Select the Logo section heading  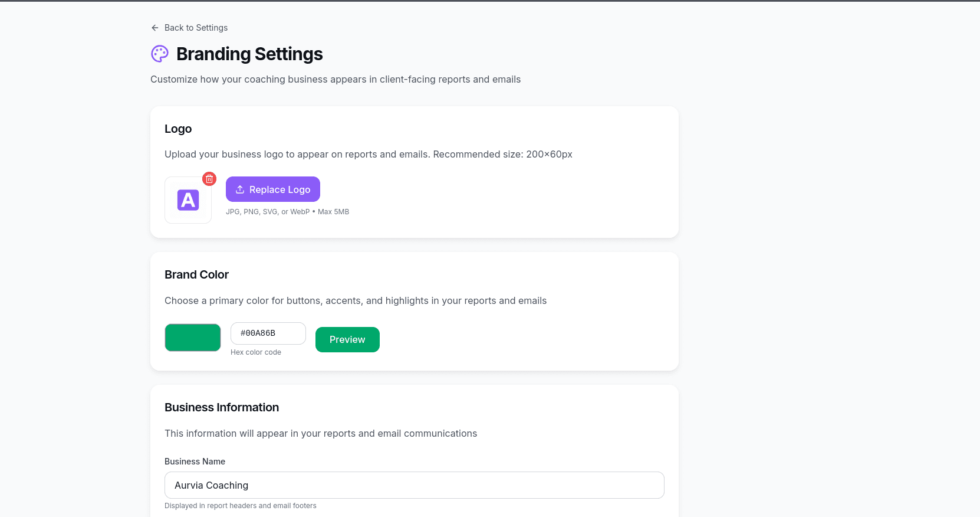click(178, 129)
